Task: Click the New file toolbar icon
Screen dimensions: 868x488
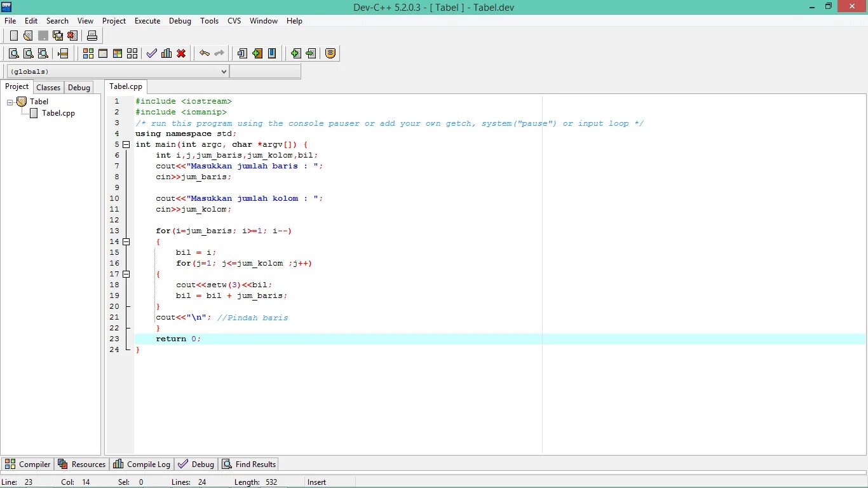Action: pos(13,36)
